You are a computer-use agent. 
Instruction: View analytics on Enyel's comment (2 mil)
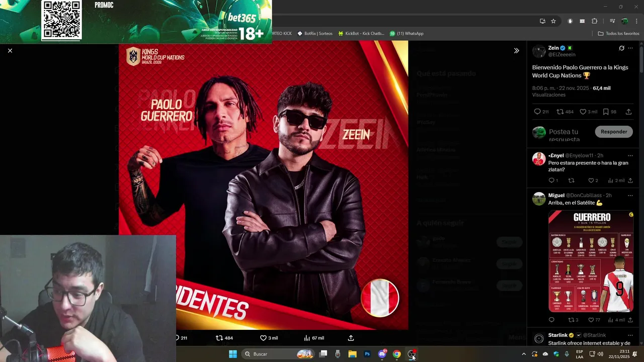pos(616,180)
